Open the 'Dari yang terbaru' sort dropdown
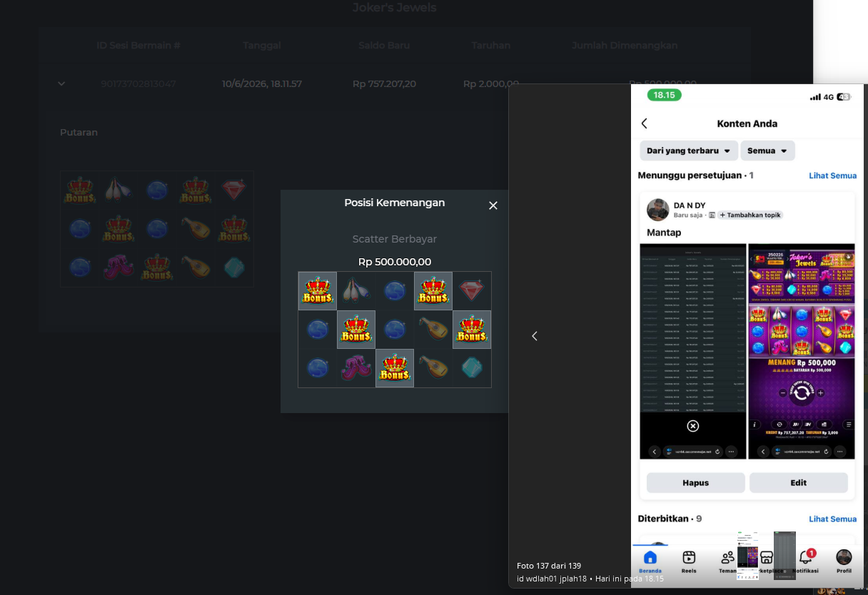Screen dimensions: 868x595 688,151
